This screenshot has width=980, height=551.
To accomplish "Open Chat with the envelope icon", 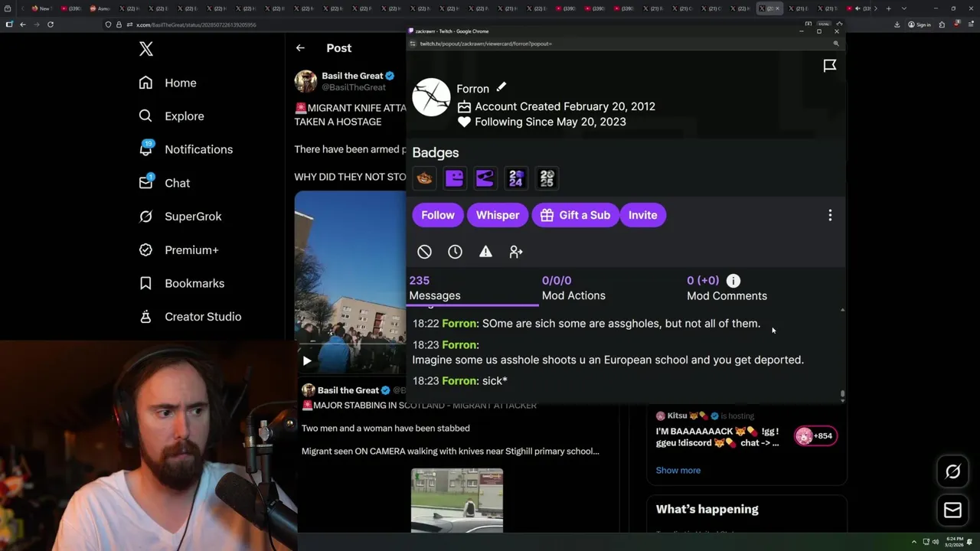I will point(145,183).
